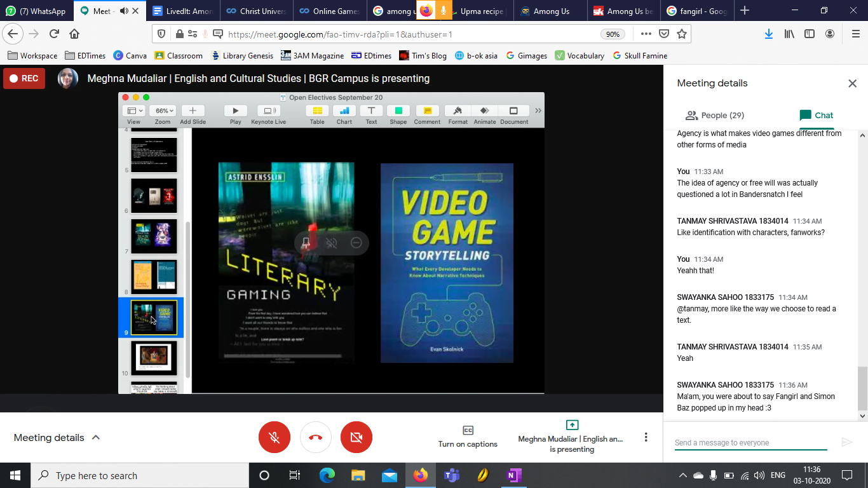Expand Meeting details at bottom left
This screenshot has height=488, width=868.
pyautogui.click(x=57, y=437)
